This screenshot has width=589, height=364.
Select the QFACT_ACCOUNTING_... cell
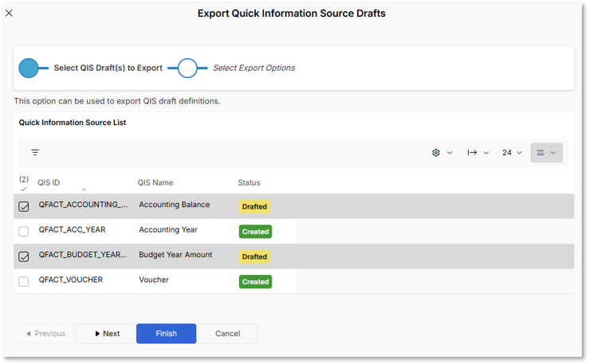(83, 205)
